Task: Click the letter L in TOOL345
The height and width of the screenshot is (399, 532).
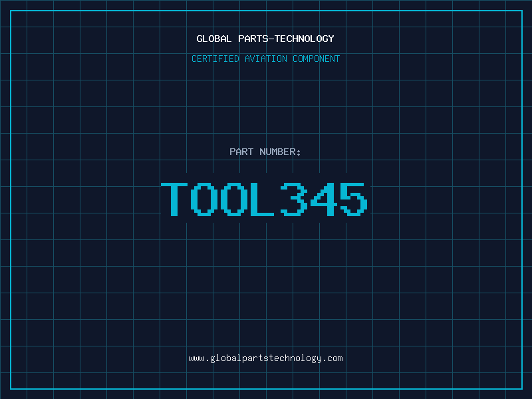Action: [x=263, y=199]
